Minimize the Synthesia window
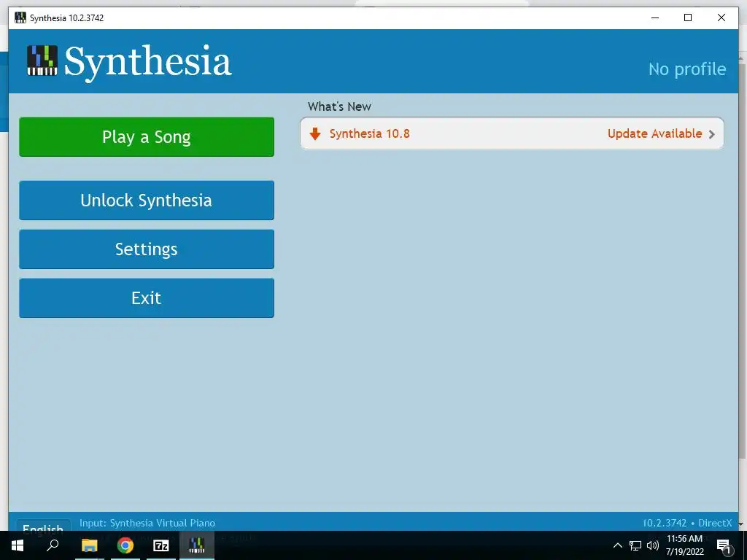The image size is (747, 560). point(655,17)
